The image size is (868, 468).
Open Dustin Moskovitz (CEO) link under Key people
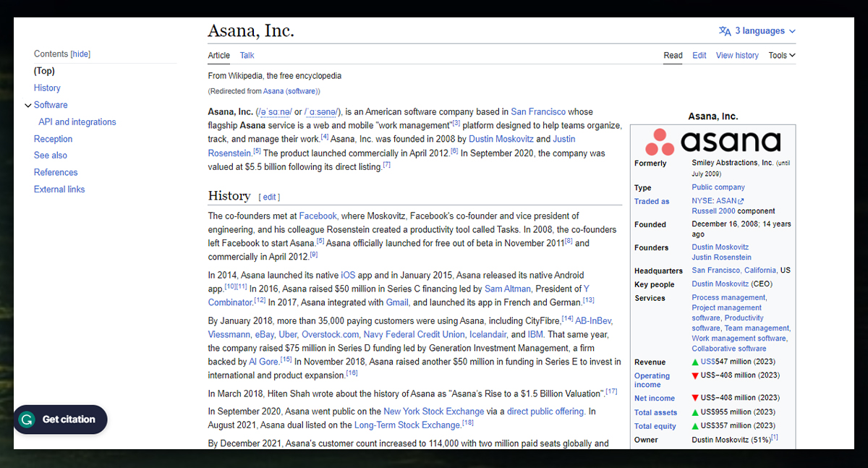(x=720, y=284)
